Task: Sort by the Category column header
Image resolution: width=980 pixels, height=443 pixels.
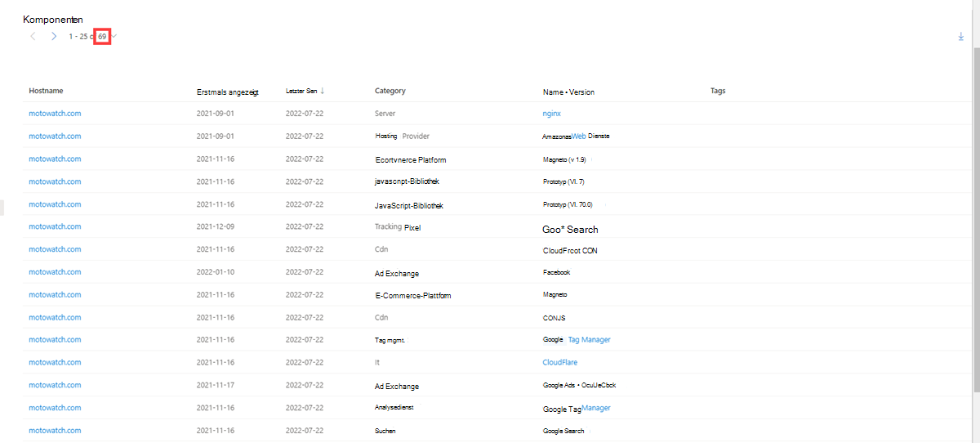Action: point(390,91)
